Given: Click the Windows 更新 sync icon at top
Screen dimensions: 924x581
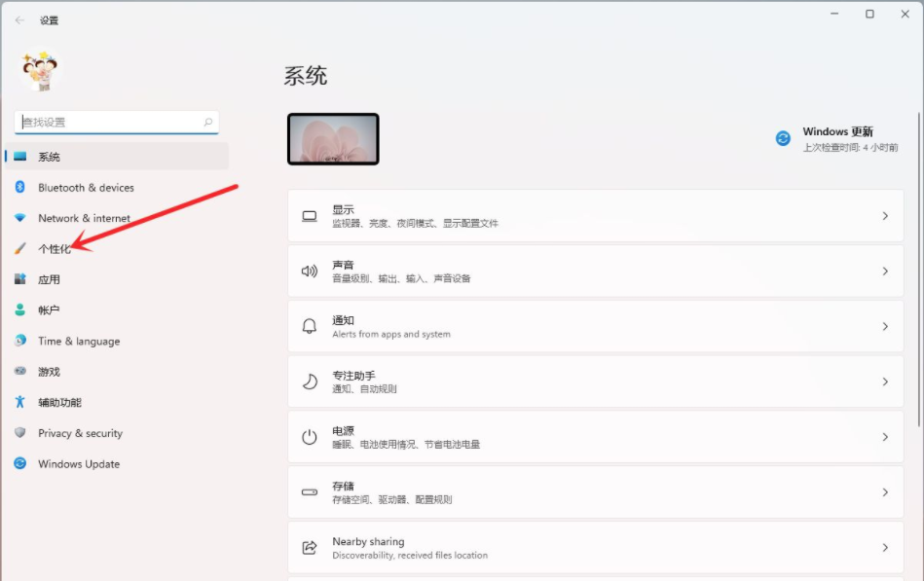Looking at the screenshot, I should [x=783, y=138].
